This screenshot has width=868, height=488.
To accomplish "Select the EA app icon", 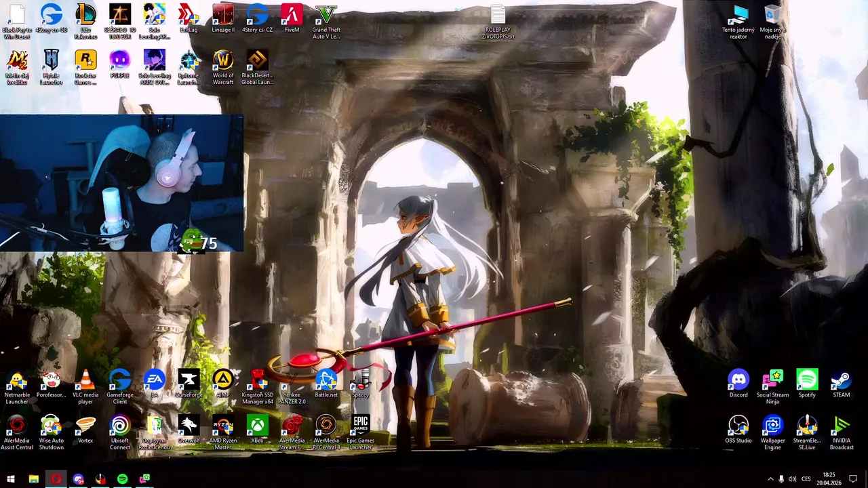I will (155, 384).
